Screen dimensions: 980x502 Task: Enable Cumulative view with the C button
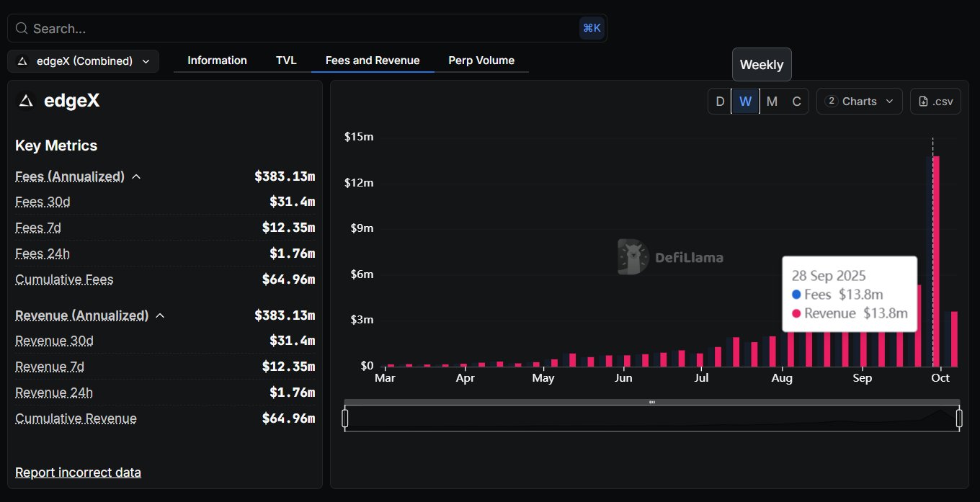pyautogui.click(x=796, y=101)
